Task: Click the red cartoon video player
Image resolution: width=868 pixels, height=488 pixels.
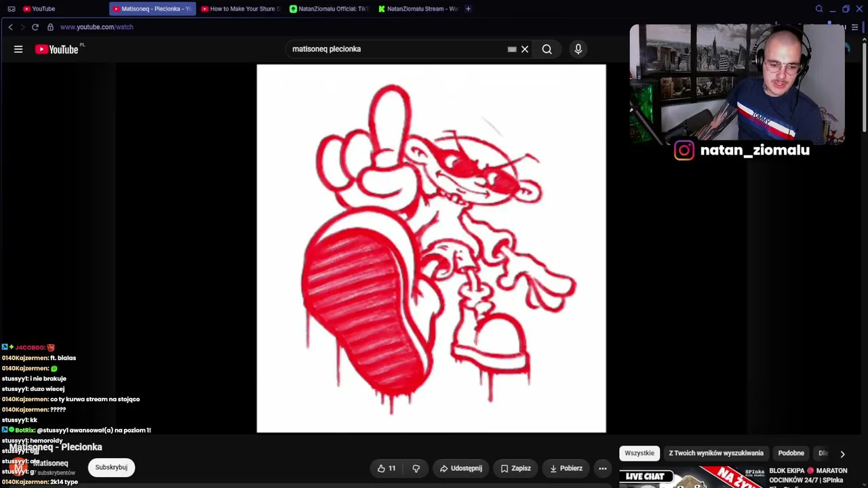Action: (431, 249)
